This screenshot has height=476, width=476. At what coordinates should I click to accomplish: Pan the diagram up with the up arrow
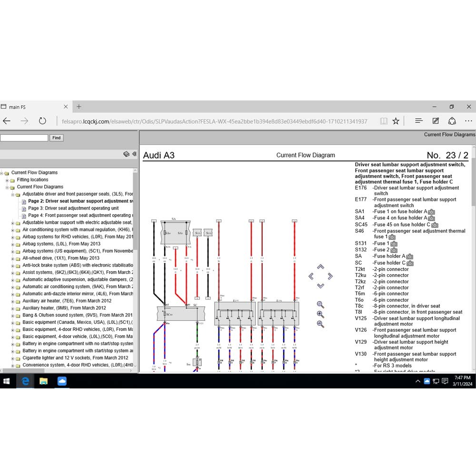320,267
